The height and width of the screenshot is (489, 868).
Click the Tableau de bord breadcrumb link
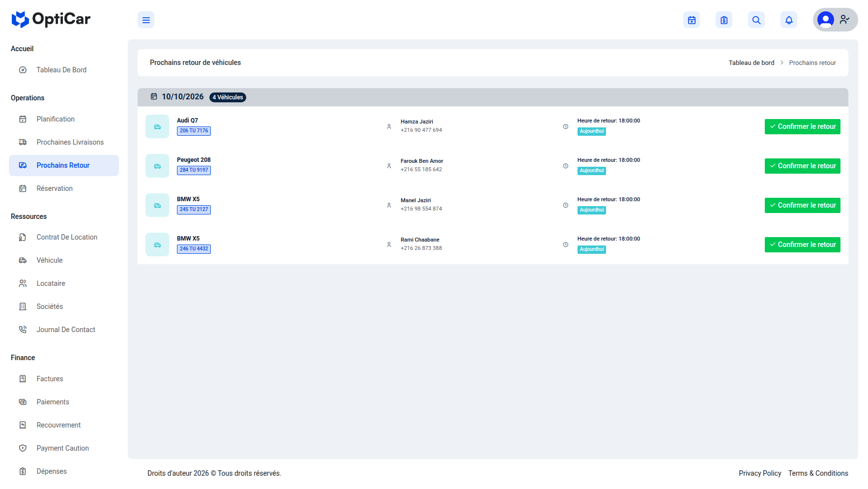(751, 63)
